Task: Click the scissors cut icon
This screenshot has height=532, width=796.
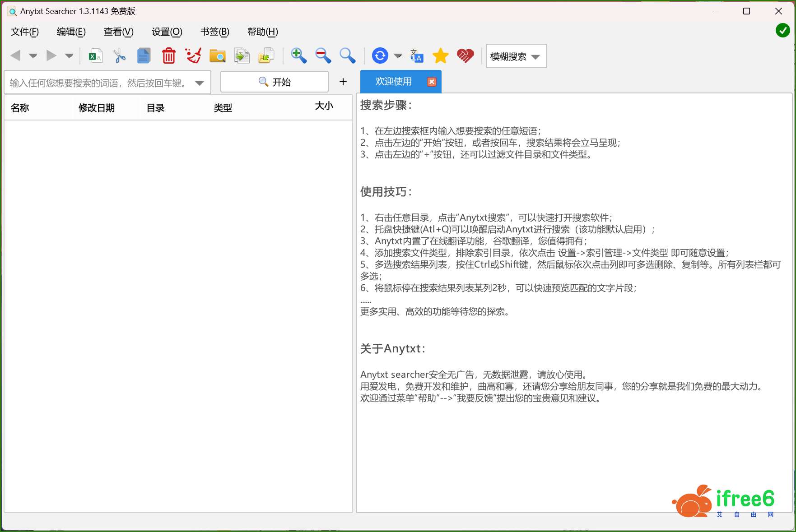Action: (x=120, y=56)
